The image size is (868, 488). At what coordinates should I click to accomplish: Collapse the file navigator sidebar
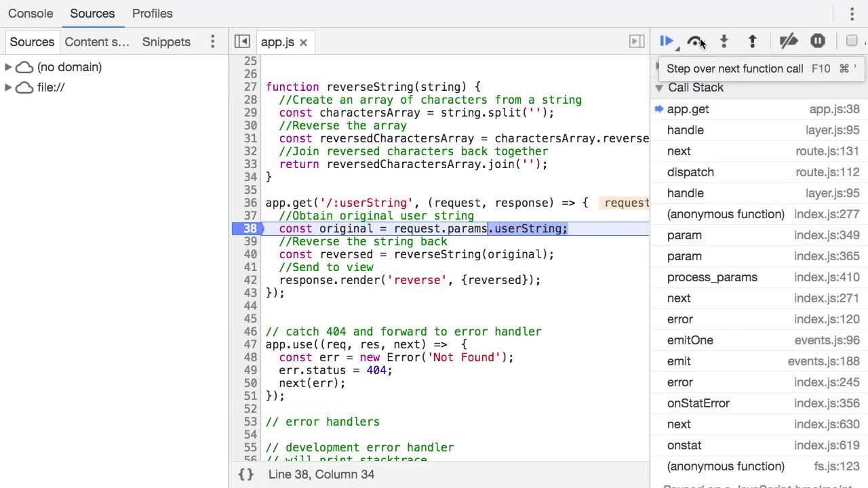point(241,41)
